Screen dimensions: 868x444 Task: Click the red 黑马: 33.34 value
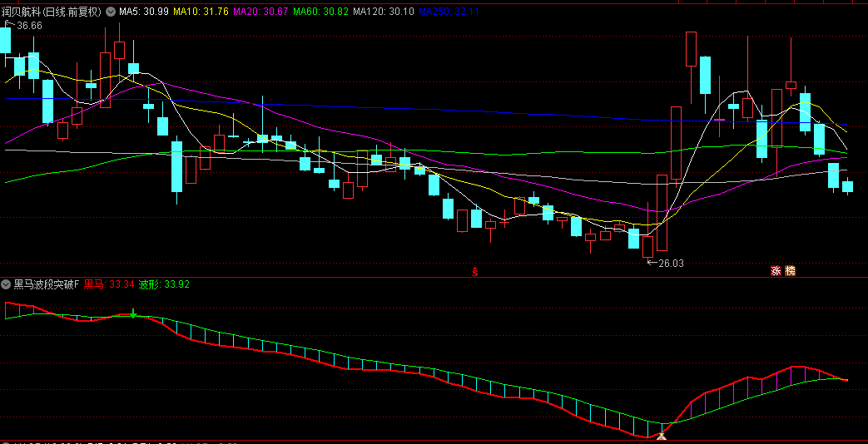pos(109,284)
